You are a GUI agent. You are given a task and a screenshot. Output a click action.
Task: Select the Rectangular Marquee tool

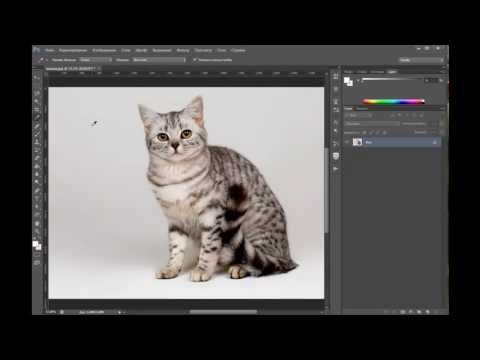point(37,86)
